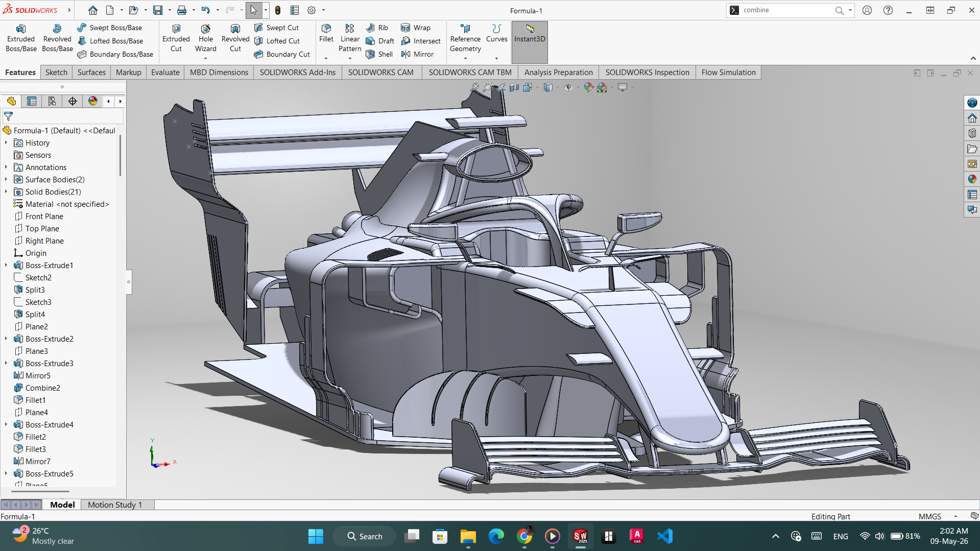Switch to Motion Study 1 tab
Screen dimensions: 980x551
pyautogui.click(x=115, y=505)
